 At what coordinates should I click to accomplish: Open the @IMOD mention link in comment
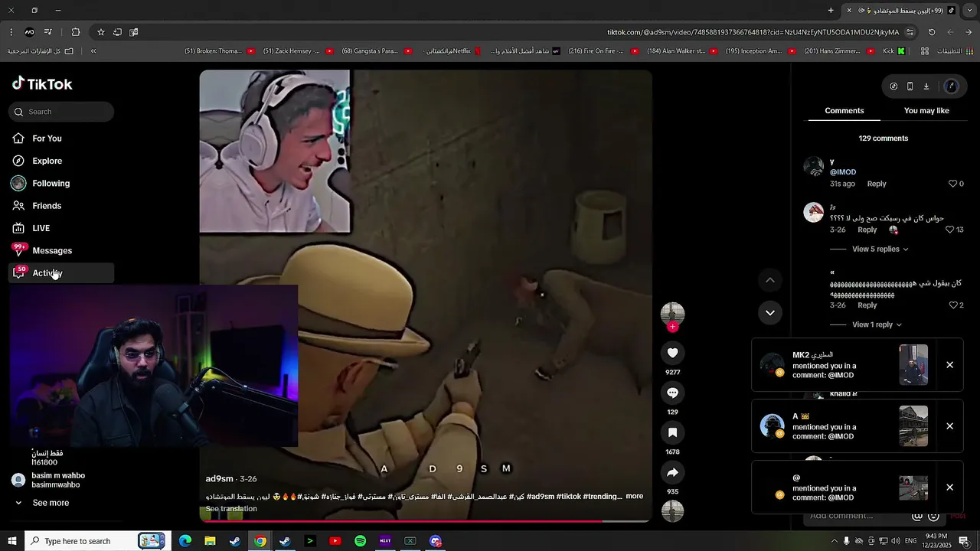(843, 172)
